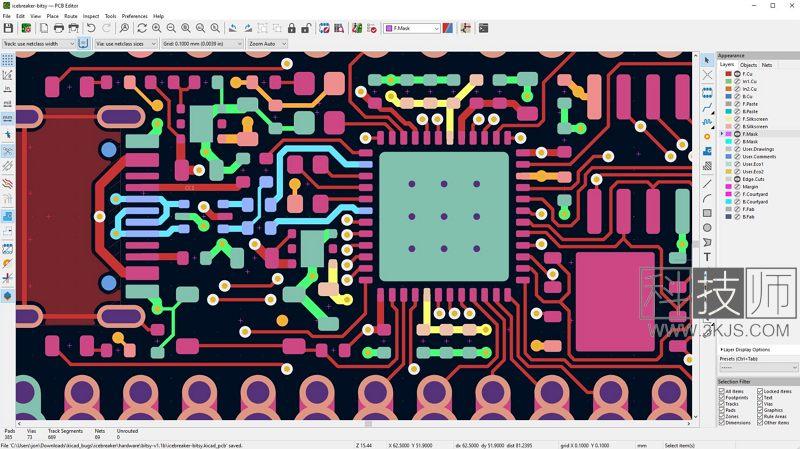Click the Zoom to Fit icon
The image size is (800, 449).
point(186,29)
